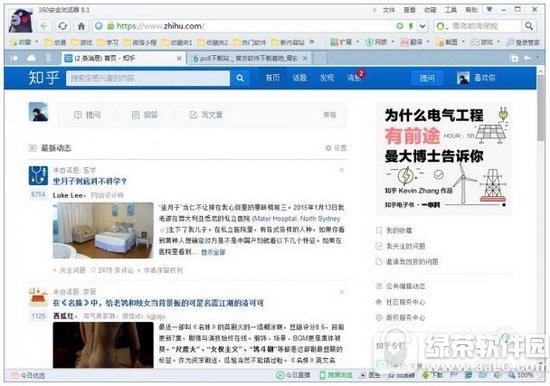Open the 话题 navigation item
550x386 pixels.
pyautogui.click(x=300, y=78)
